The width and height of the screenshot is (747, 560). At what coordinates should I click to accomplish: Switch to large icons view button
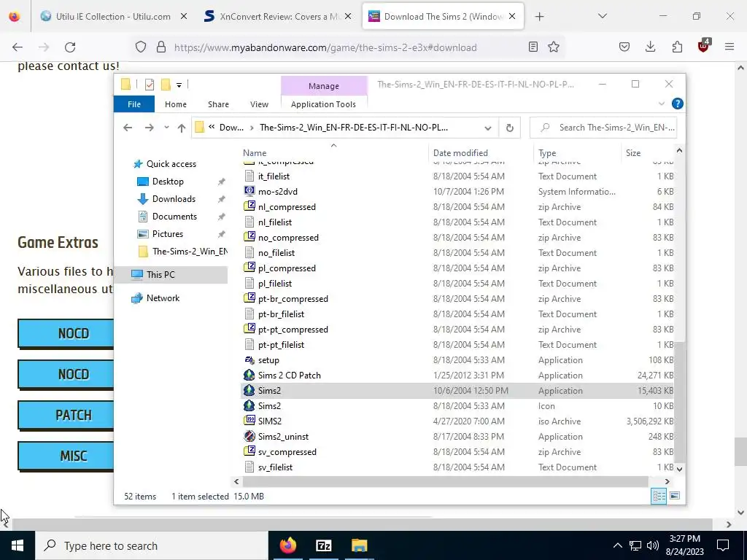pyautogui.click(x=675, y=496)
